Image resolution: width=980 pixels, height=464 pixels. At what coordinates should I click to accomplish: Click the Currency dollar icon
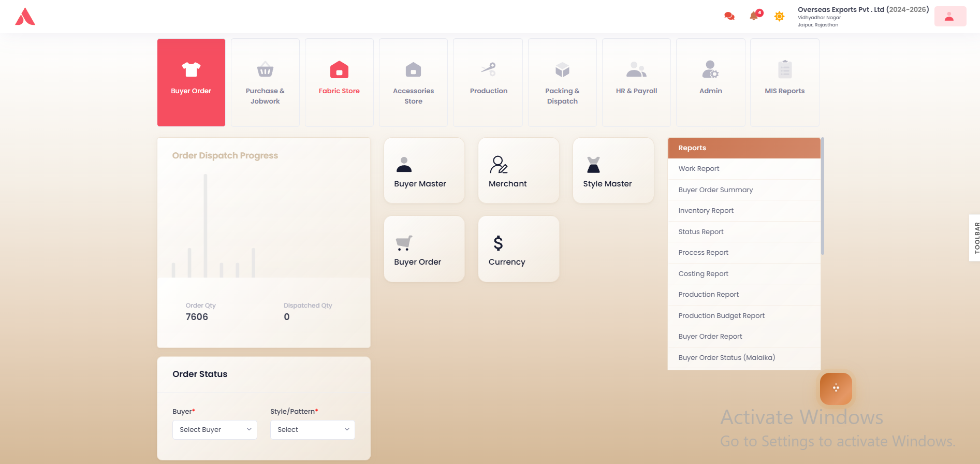tap(498, 243)
